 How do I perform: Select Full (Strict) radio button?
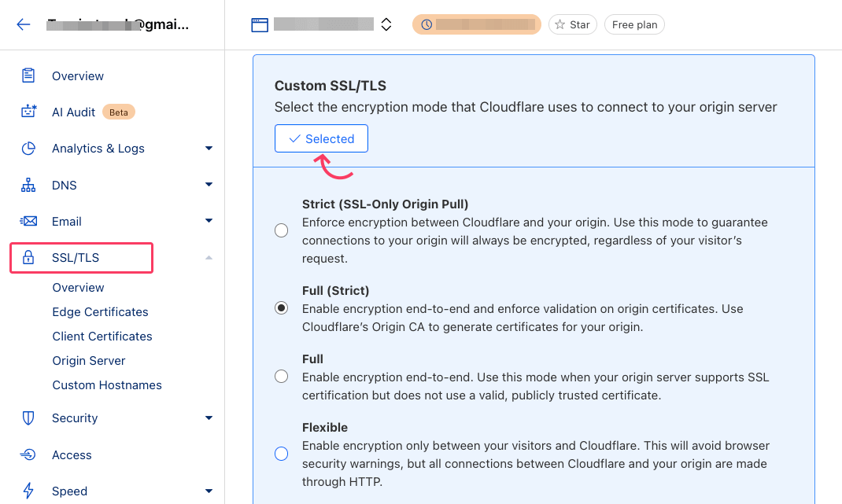[x=282, y=308]
